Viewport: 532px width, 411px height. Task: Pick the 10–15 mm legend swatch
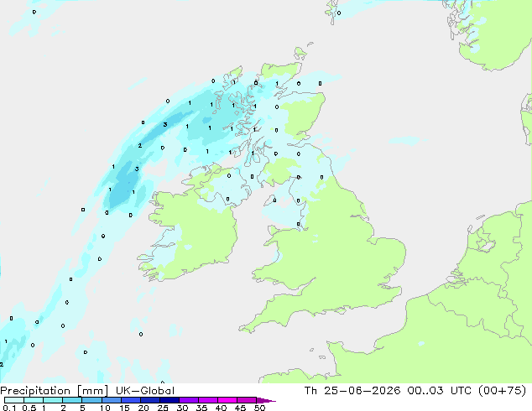pyautogui.click(x=112, y=400)
